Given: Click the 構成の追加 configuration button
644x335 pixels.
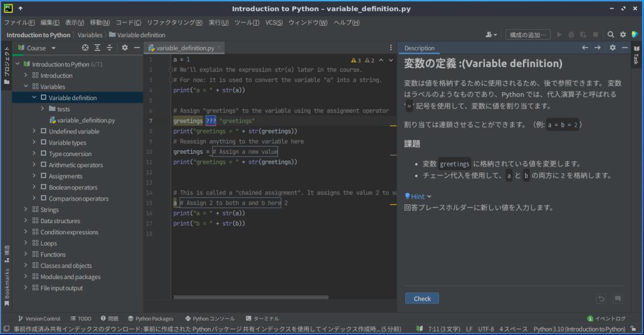Looking at the screenshot, I should pyautogui.click(x=528, y=34).
